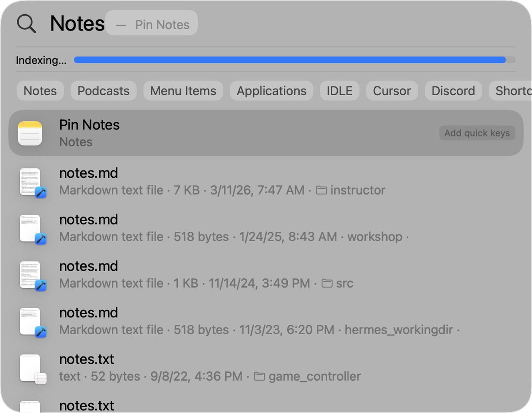Click the notes.md icon for hermes_workingdir
The image size is (532, 413).
coord(33,322)
